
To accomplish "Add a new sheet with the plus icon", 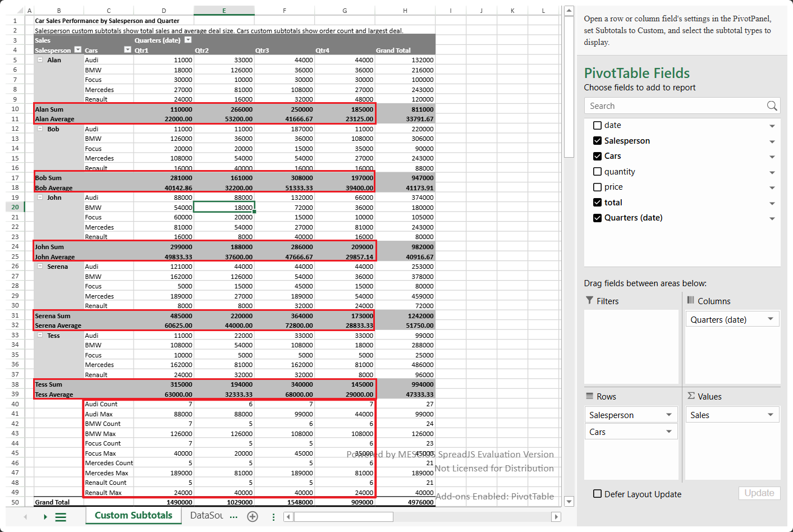I will click(253, 516).
